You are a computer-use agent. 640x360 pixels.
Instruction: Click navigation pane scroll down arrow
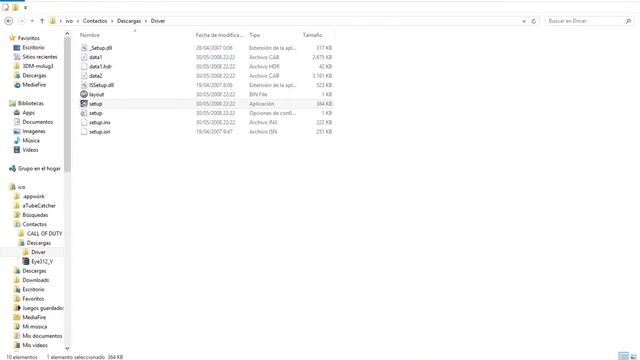(67, 348)
